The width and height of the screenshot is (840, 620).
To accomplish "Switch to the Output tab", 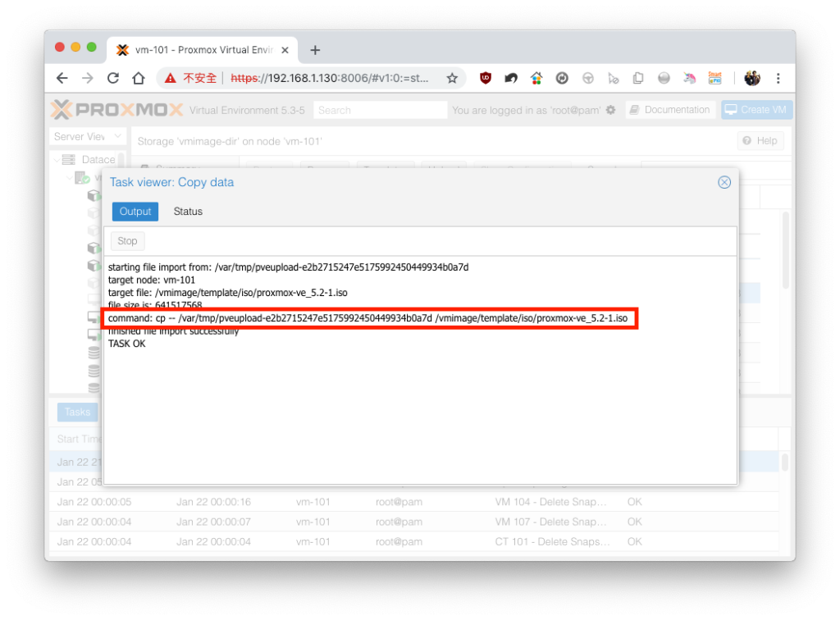I will 135,212.
